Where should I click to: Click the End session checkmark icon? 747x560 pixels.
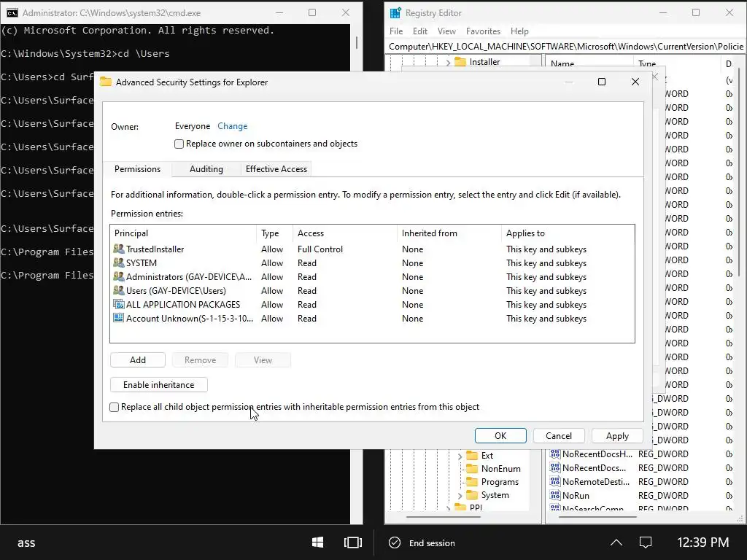tap(395, 542)
